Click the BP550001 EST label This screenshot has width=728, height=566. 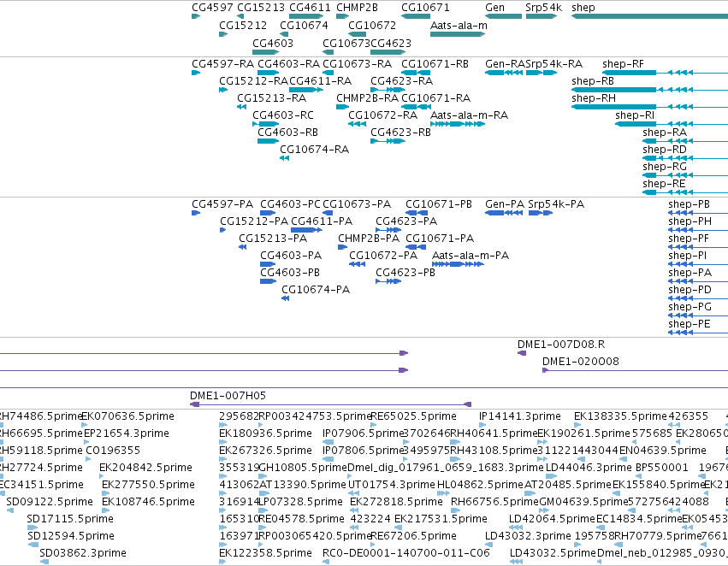pyautogui.click(x=661, y=468)
